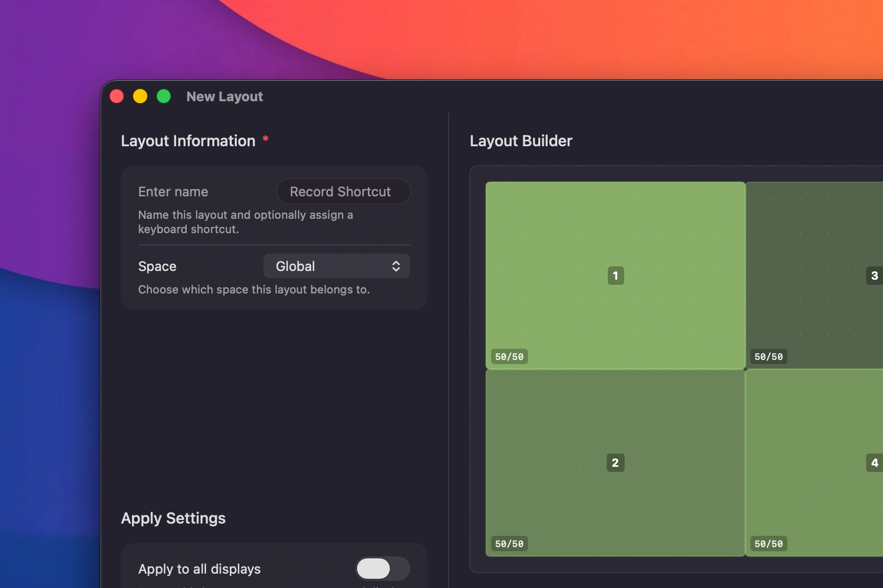Click the 50/50 label in zone 2

pos(510,544)
